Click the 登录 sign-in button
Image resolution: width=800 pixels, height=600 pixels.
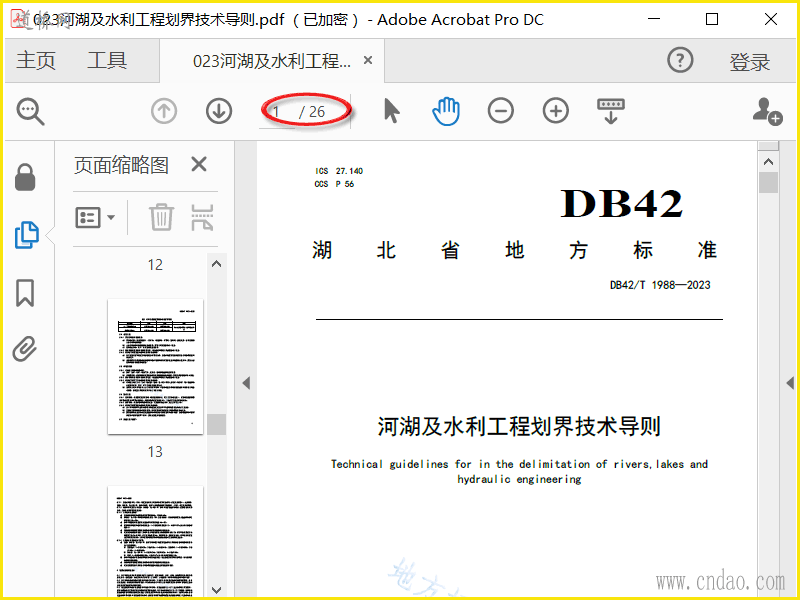coord(749,62)
